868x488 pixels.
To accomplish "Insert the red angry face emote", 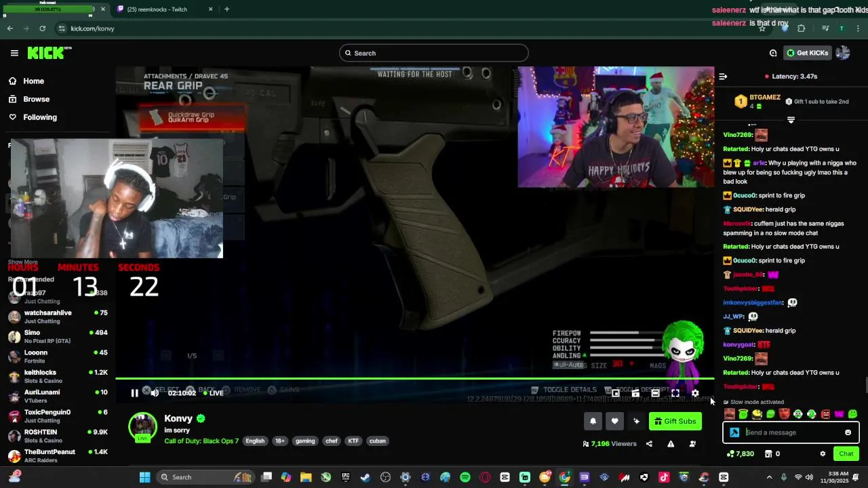I will tap(825, 414).
